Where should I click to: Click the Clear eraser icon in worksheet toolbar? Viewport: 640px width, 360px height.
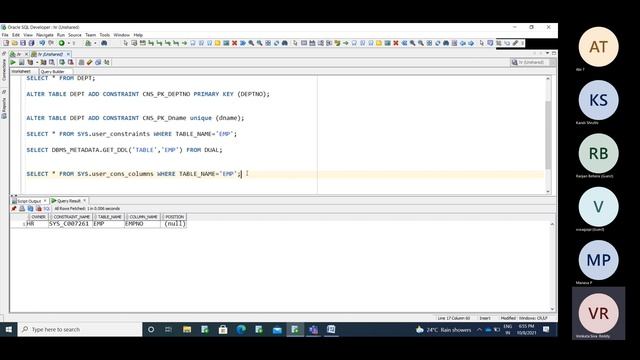(89, 62)
